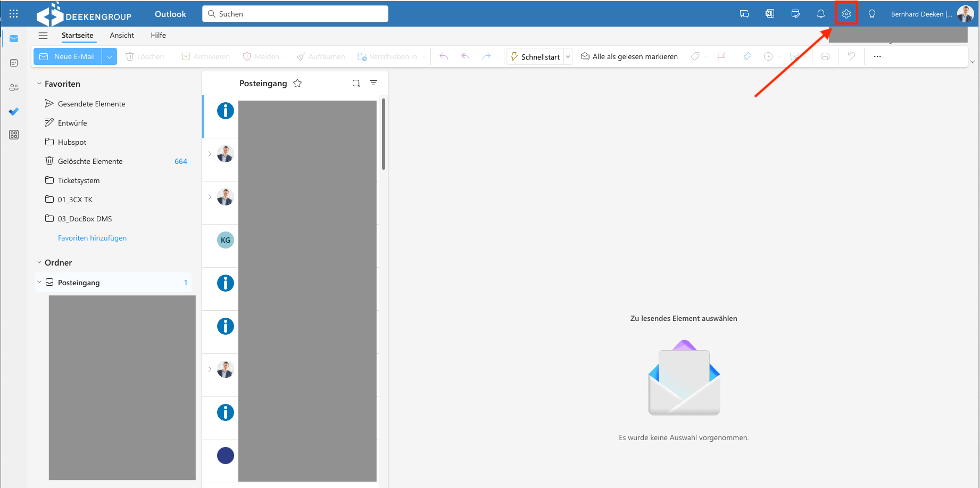Click the DEEKENGROUP logo
Image resolution: width=980 pixels, height=488 pixels.
[x=84, y=14]
